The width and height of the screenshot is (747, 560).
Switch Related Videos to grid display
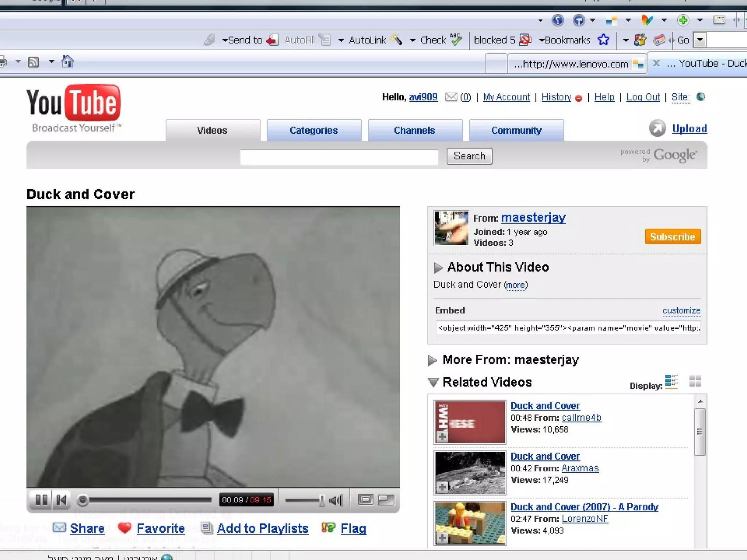click(695, 381)
